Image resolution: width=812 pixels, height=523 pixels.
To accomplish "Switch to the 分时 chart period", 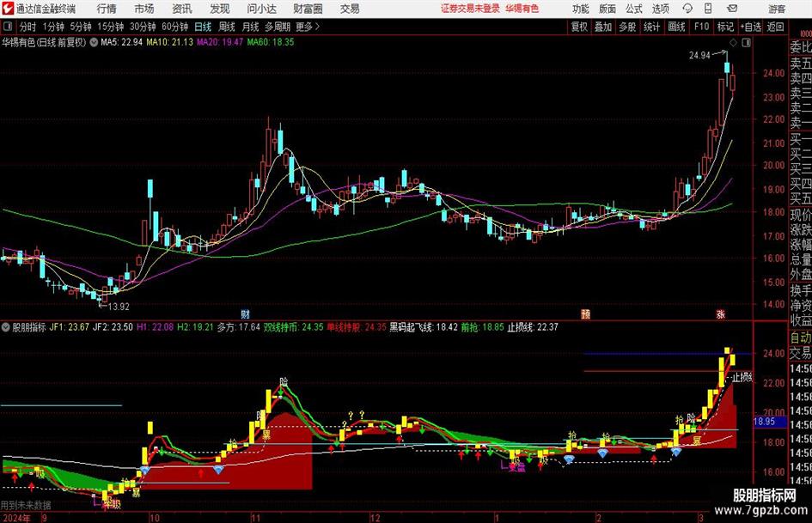I will (27, 27).
